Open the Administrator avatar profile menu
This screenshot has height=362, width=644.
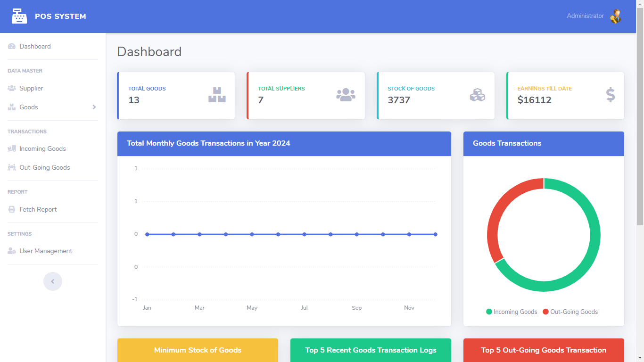615,16
